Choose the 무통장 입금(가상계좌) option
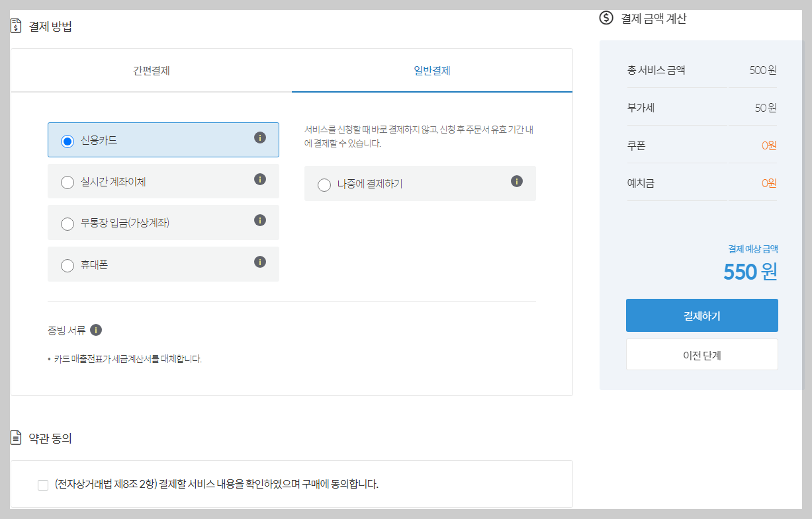Viewport: 812px width, 519px height. pyautogui.click(x=67, y=222)
